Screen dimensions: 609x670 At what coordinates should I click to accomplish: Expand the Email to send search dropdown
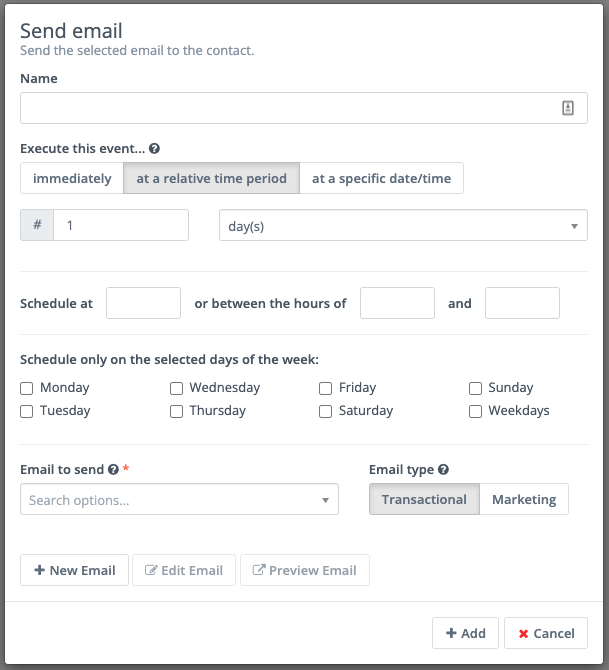click(179, 499)
